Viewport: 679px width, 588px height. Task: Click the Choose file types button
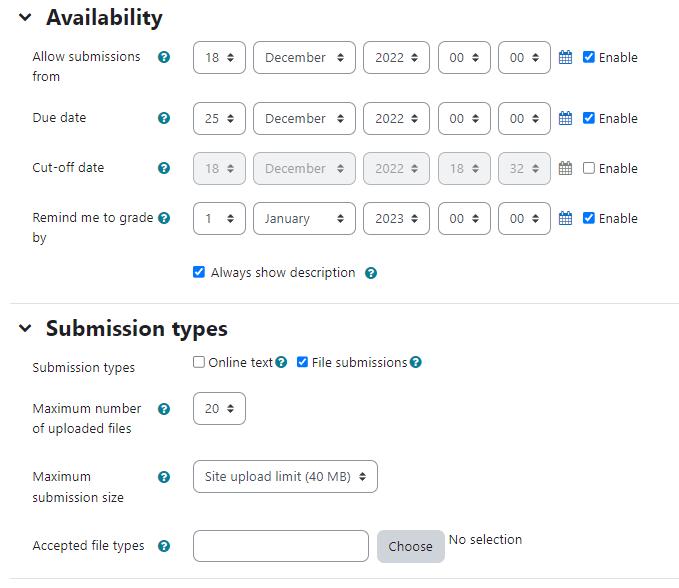411,546
